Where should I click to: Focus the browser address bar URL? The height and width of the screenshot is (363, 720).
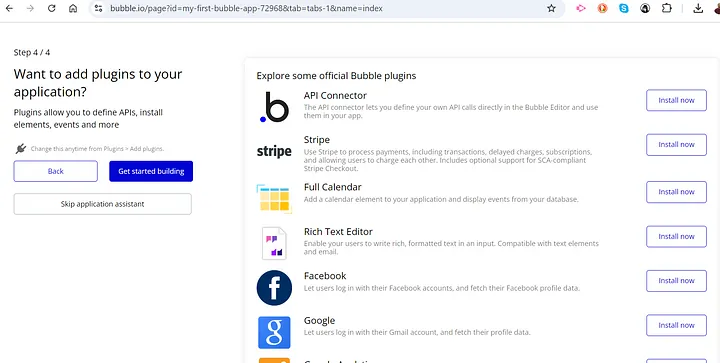pos(246,8)
